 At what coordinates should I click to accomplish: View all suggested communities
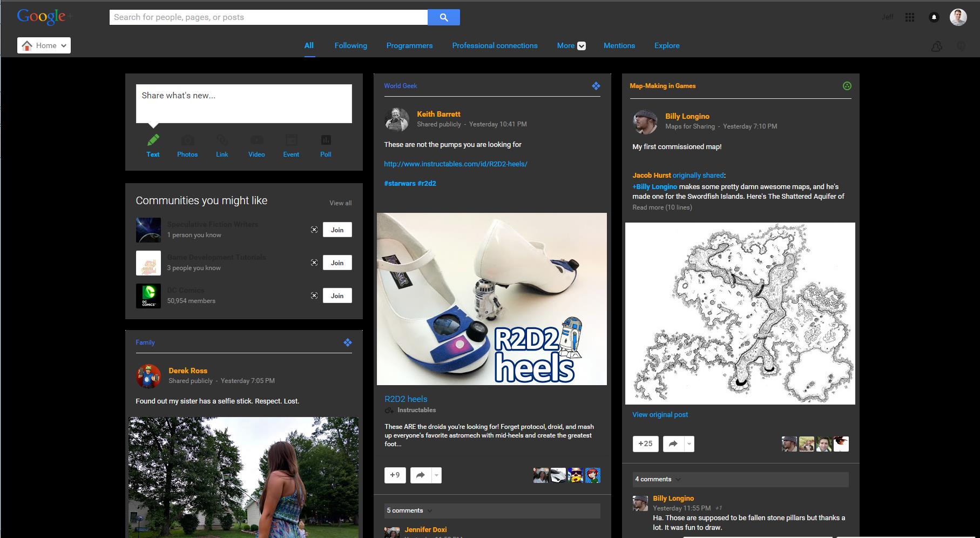[x=341, y=203]
